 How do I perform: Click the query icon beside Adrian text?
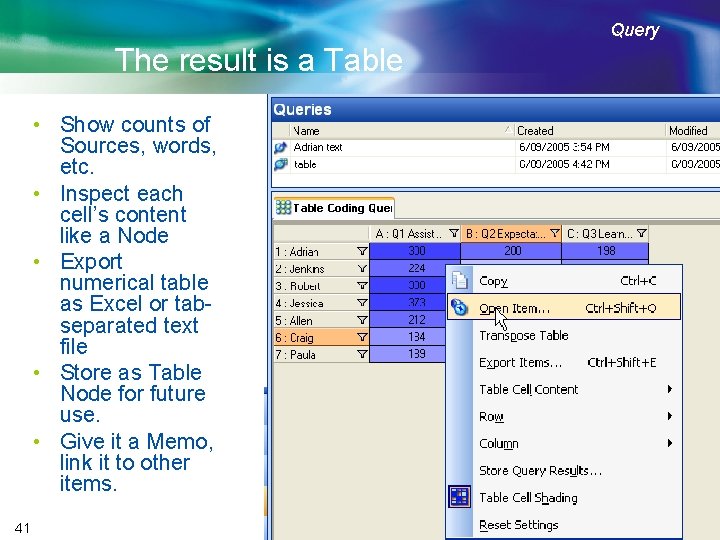(281, 147)
